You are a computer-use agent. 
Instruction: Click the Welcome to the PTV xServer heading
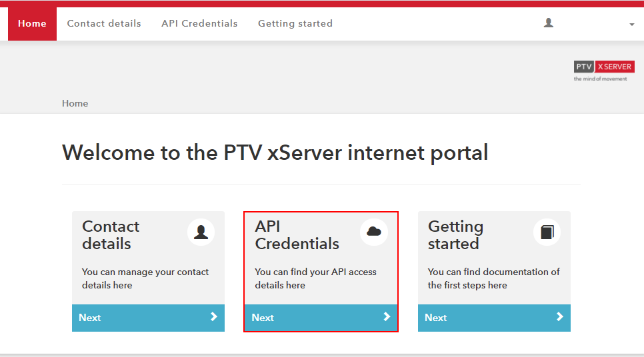(275, 153)
